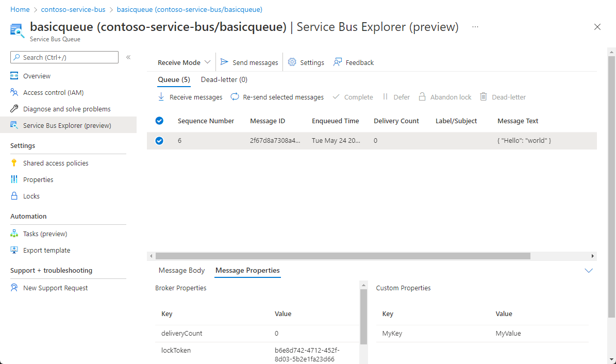Click the MyKey custom property key
Image resolution: width=616 pixels, height=364 pixels.
pyautogui.click(x=392, y=334)
